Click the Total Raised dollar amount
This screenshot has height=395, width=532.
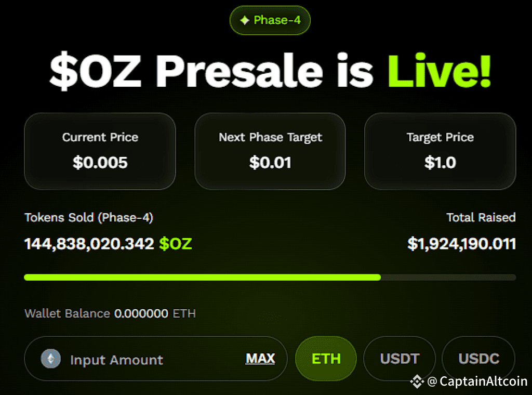pyautogui.click(x=461, y=244)
